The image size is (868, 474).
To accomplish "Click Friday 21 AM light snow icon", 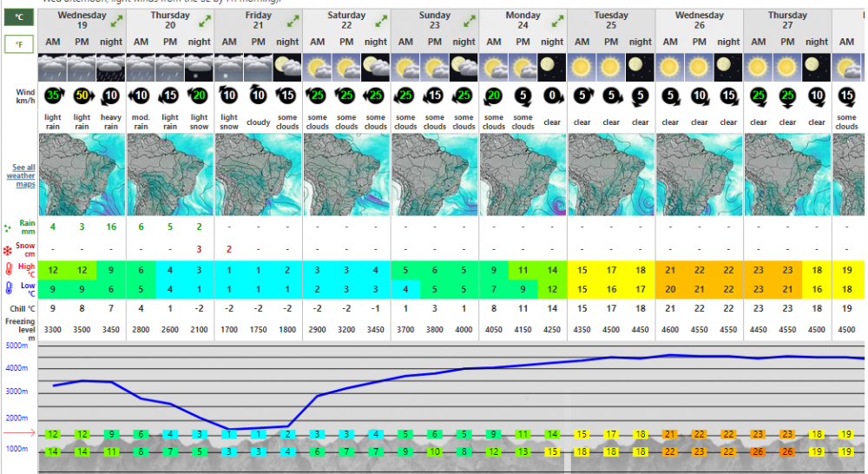I will click(x=229, y=67).
